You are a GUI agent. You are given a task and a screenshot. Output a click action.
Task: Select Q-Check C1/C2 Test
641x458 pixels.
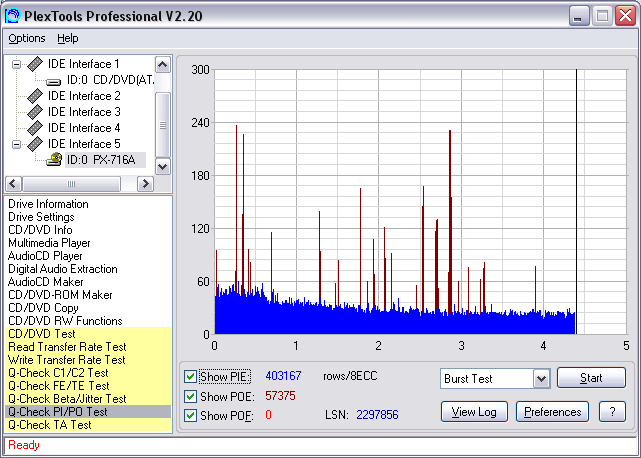(x=88, y=373)
